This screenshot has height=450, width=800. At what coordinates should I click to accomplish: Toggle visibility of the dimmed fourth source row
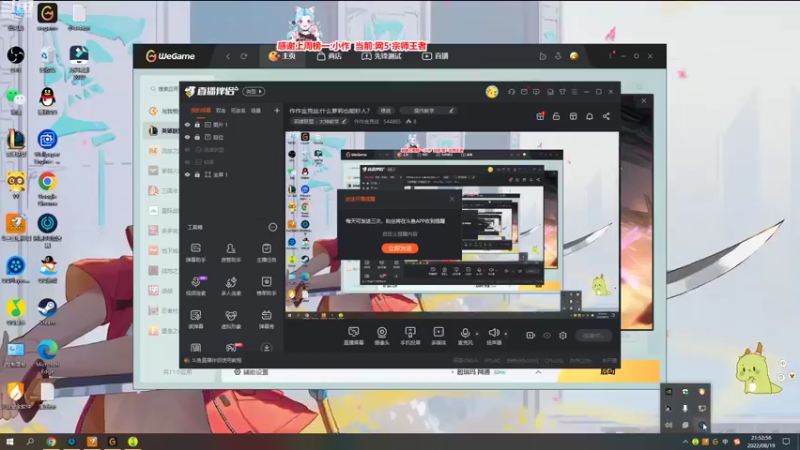pyautogui.click(x=187, y=162)
